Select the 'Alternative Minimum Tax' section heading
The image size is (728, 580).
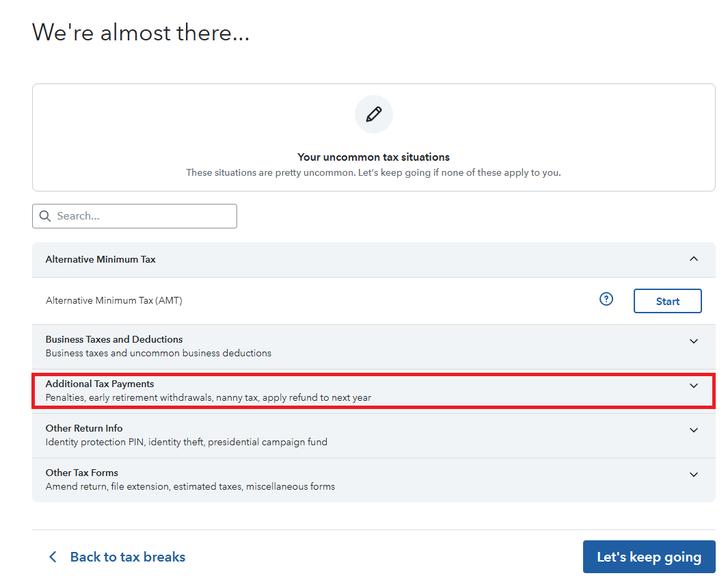click(100, 259)
